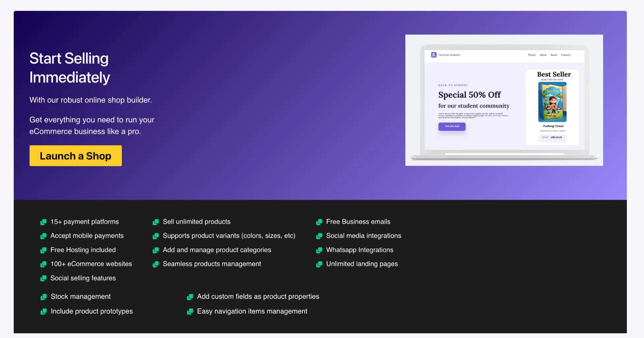Click the 'Seamless products management' text
The width and height of the screenshot is (644, 338).
(x=212, y=264)
